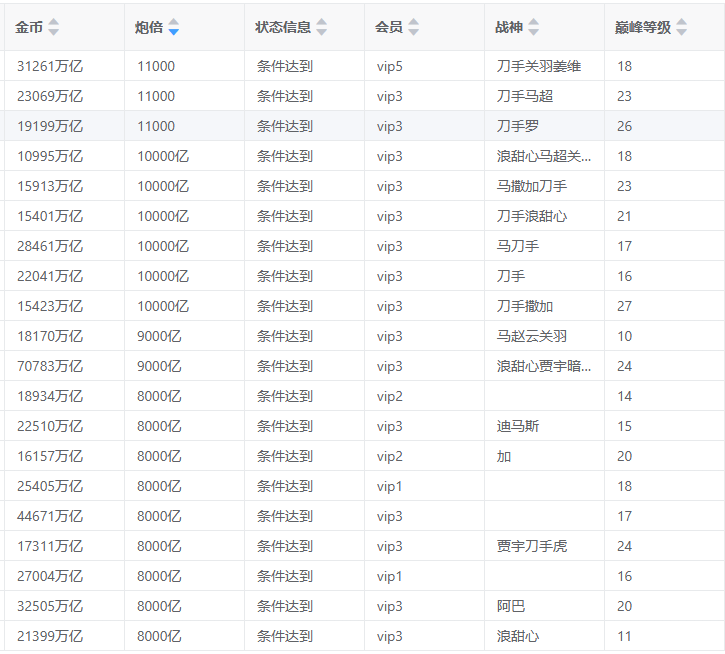
Task: Click the 马赵云关羽 cell
Action: point(531,336)
